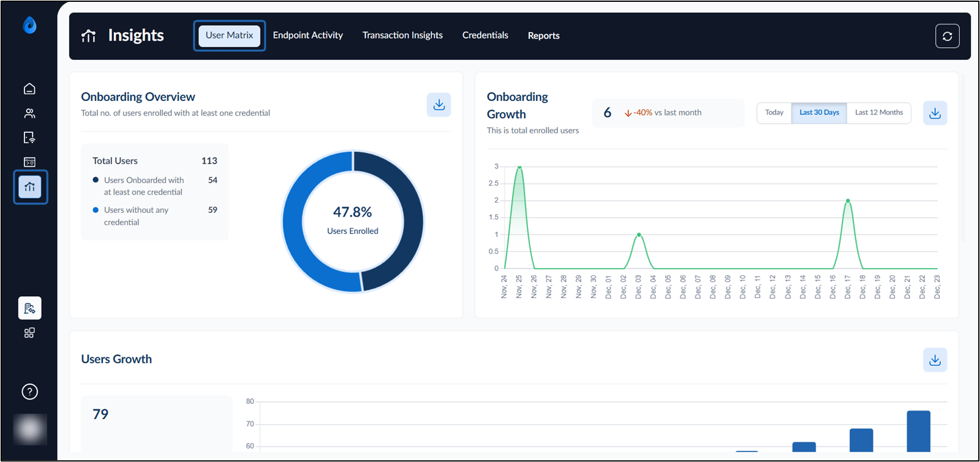Click the Onboarding Growth heading

click(x=518, y=105)
